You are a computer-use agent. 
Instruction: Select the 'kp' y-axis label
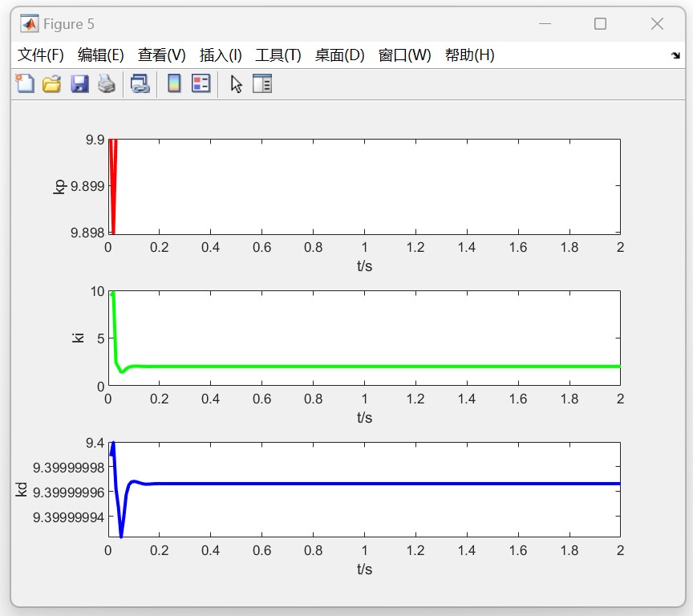coord(59,187)
